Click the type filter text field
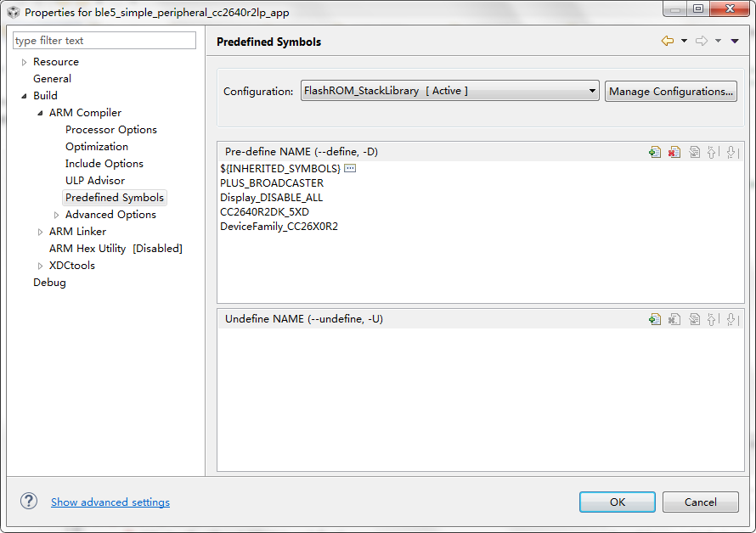The height and width of the screenshot is (533, 756). pyautogui.click(x=104, y=41)
